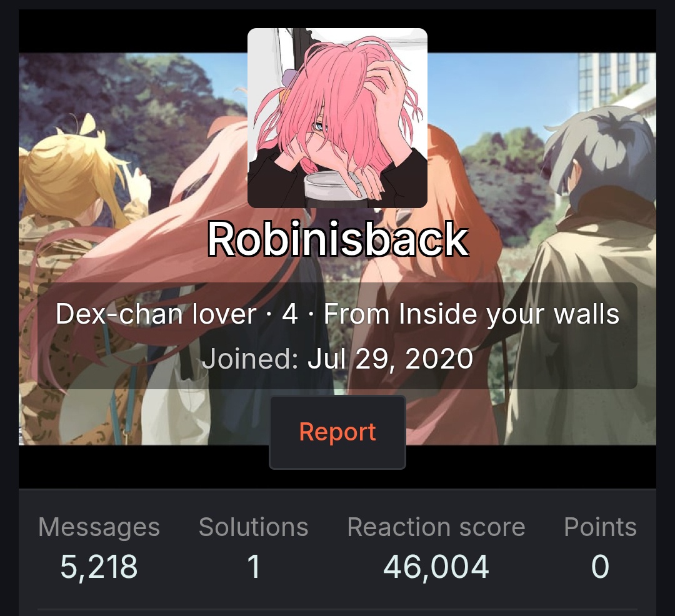Image resolution: width=675 pixels, height=616 pixels.
Task: Click the Dex-chan lover user title
Action: click(x=156, y=314)
